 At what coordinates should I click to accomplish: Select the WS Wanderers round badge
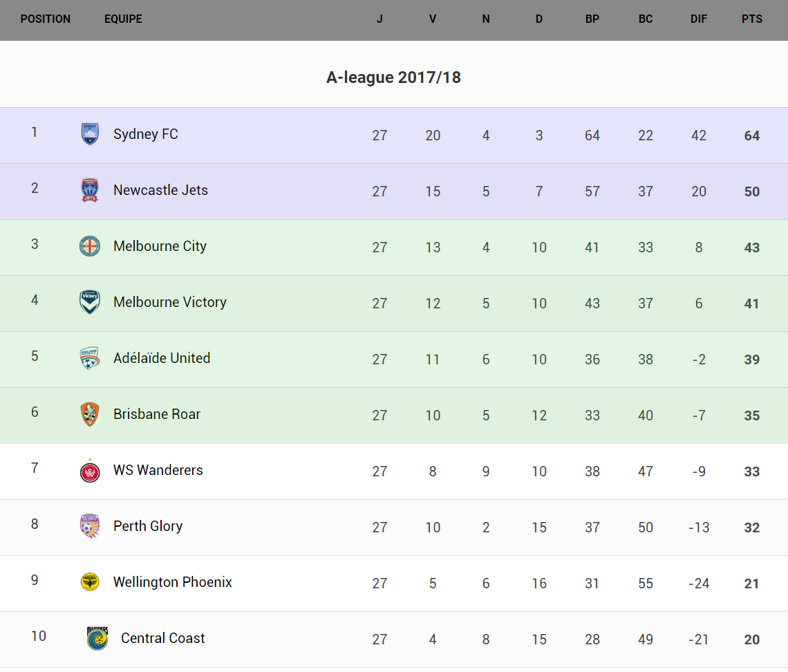click(x=90, y=471)
